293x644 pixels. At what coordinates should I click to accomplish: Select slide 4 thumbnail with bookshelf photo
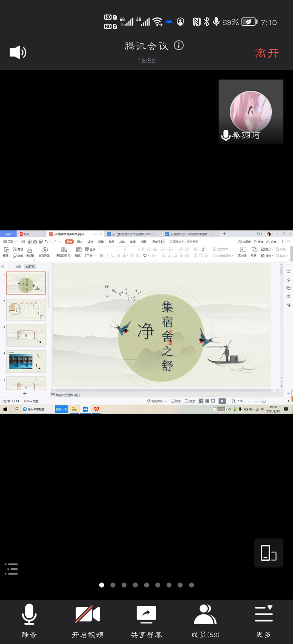(26, 361)
